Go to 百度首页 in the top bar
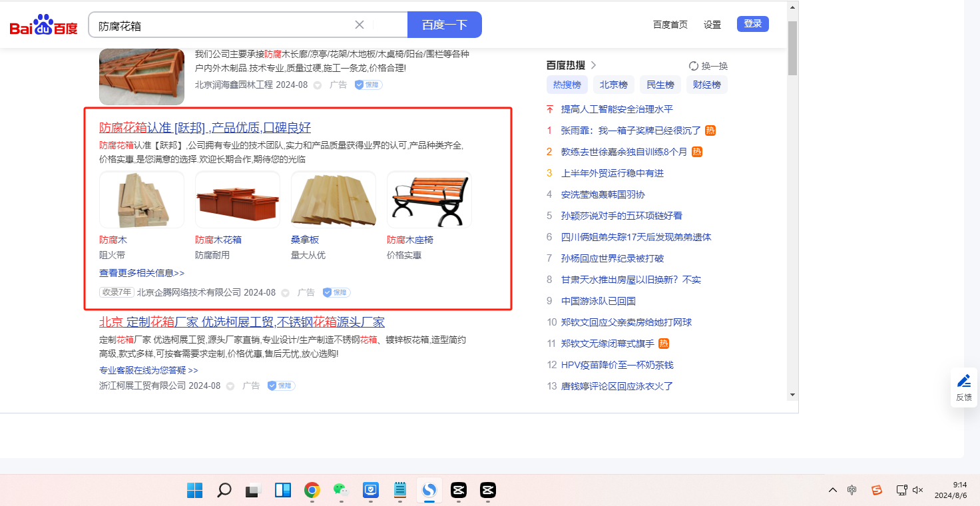Screen dimensions: 980x506 coord(670,25)
